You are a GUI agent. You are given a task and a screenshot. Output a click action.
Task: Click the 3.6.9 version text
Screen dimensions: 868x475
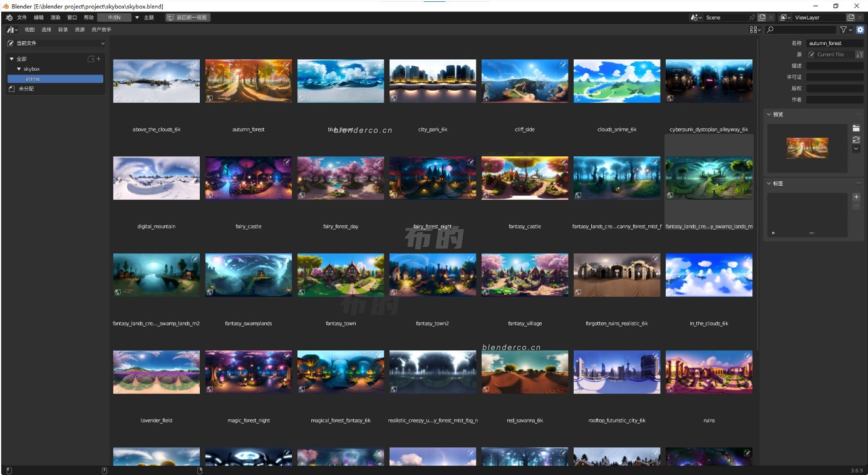click(x=857, y=470)
